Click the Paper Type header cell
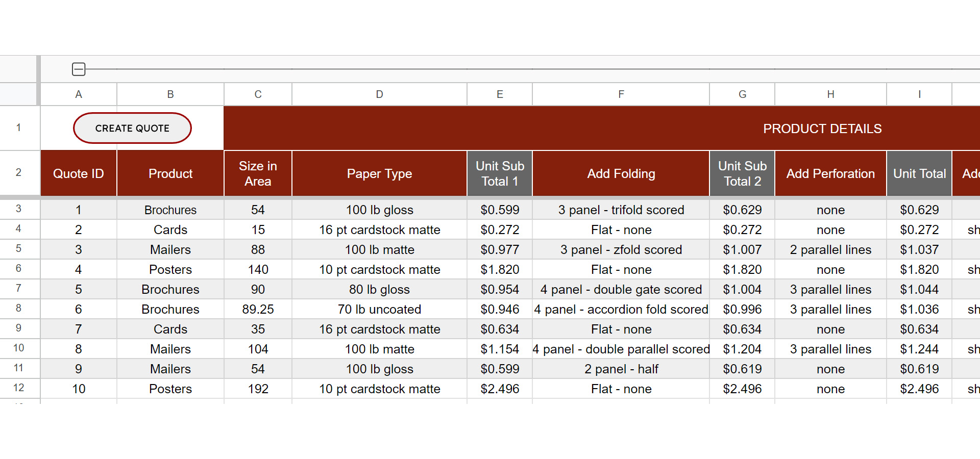Screen dimensions: 980x459 tap(379, 174)
